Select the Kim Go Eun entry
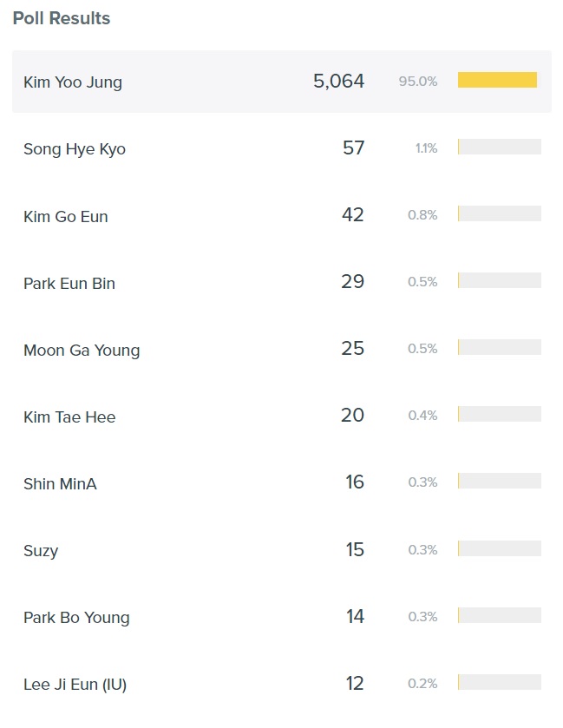The height and width of the screenshot is (728, 563). (66, 216)
